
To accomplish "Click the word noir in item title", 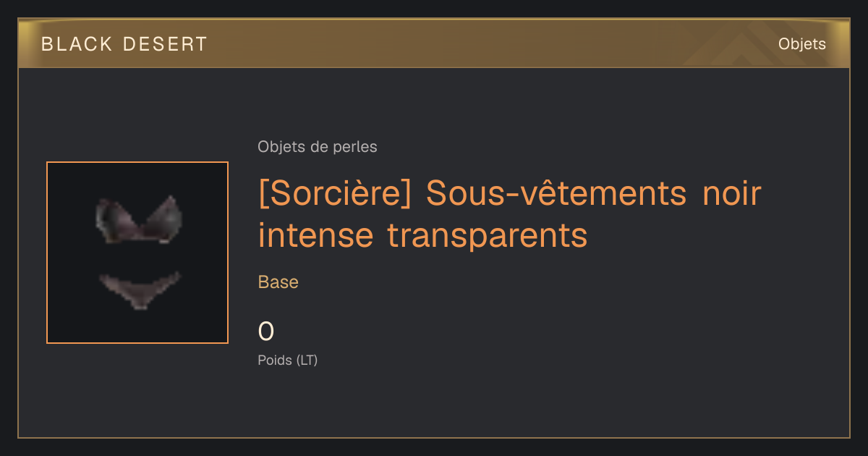I will (731, 193).
